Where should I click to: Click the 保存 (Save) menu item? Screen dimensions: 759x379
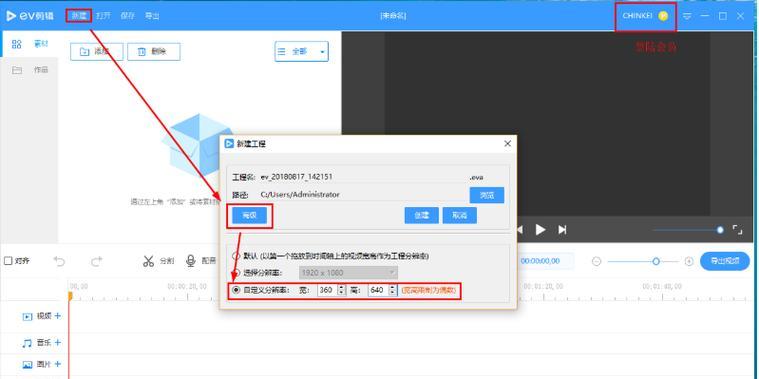click(x=128, y=15)
